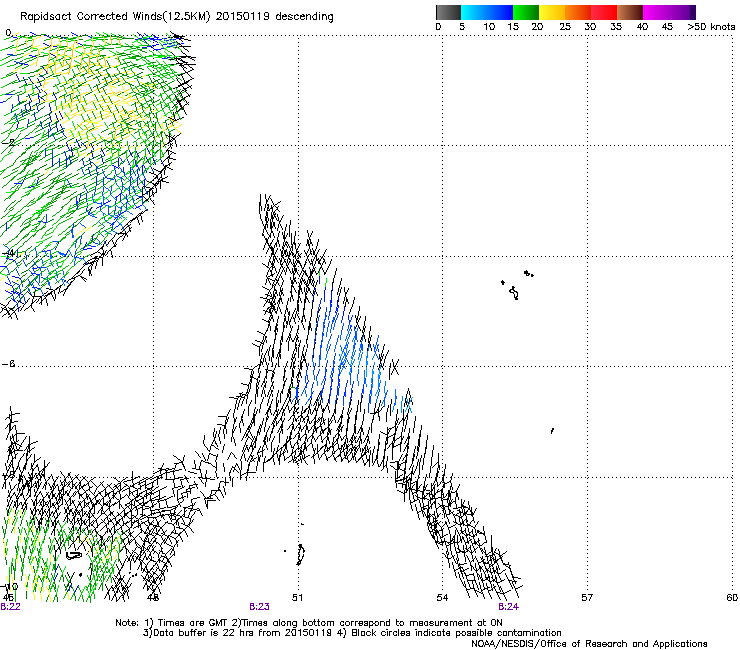Click the purple 8:24 swath time label
This screenshot has width=740, height=650.
508,607
